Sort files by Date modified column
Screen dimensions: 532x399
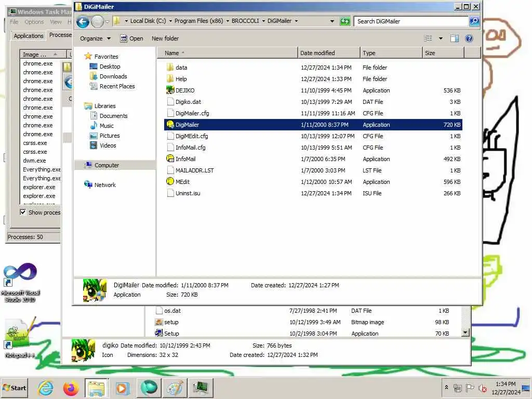pos(329,53)
